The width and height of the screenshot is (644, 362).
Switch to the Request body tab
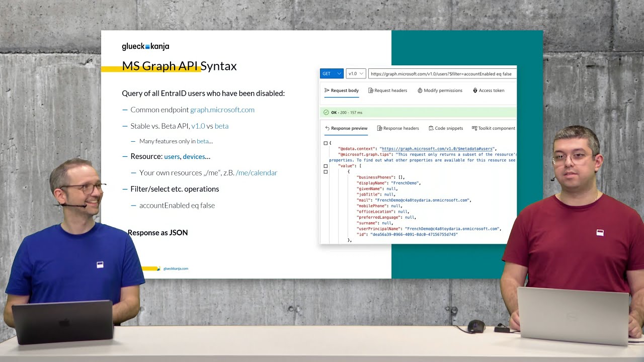(x=342, y=90)
